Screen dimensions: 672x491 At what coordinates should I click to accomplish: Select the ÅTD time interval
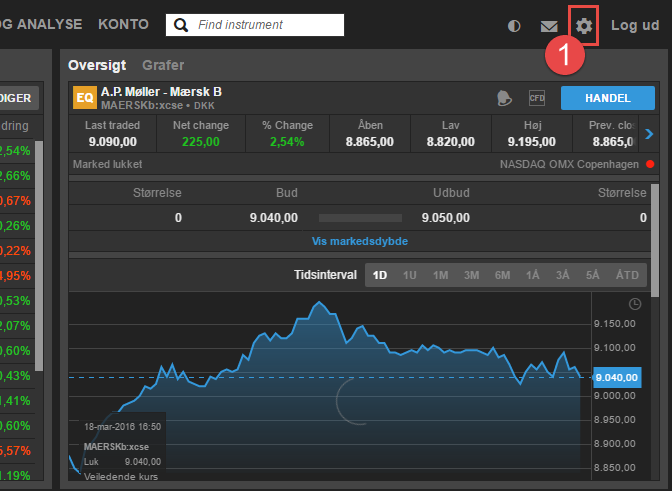coord(627,275)
